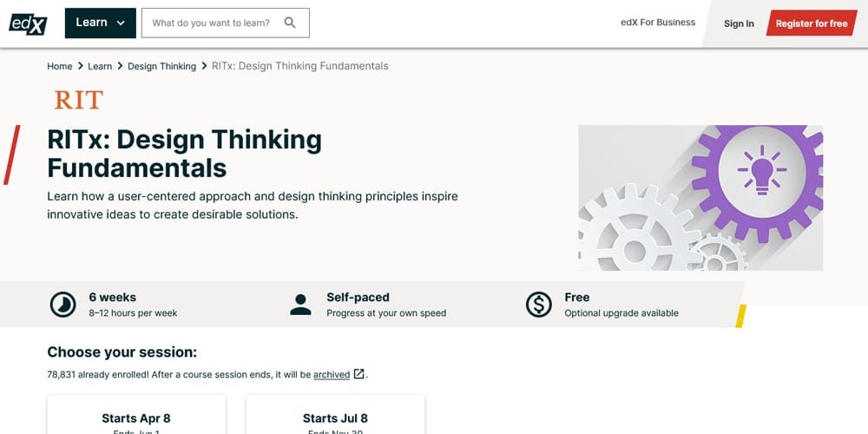
Task: Click the gears and lightbulb course image
Action: pos(700,198)
